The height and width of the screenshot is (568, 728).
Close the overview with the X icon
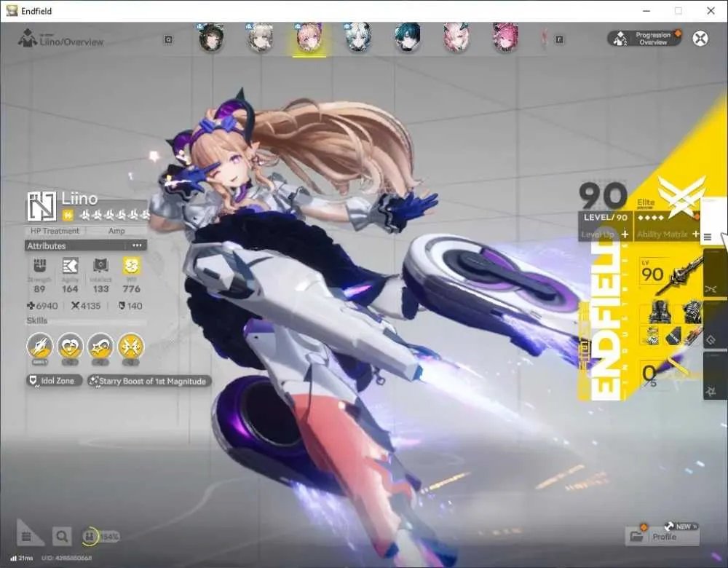pyautogui.click(x=700, y=39)
